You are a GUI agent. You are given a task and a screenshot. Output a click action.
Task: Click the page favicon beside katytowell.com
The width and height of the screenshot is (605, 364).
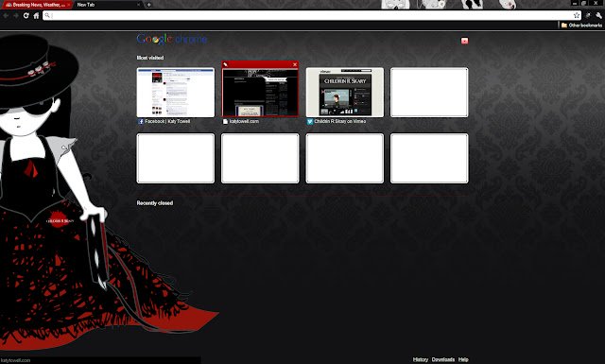pos(225,121)
